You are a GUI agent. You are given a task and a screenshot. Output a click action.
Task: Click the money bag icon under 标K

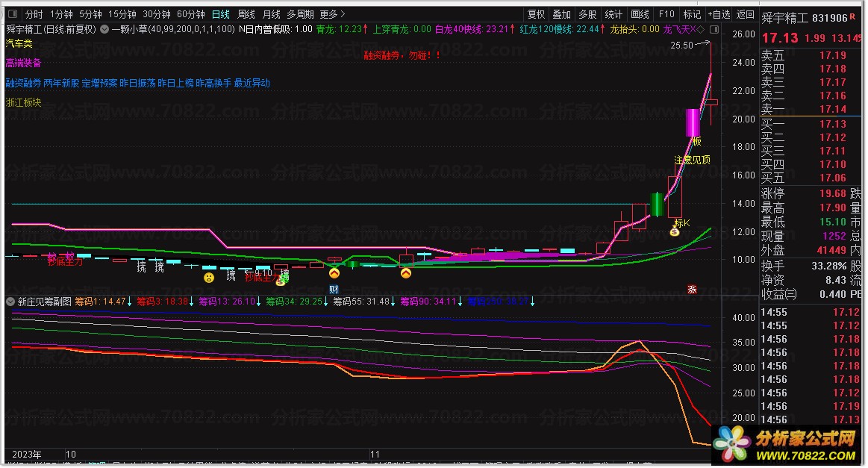pos(675,231)
